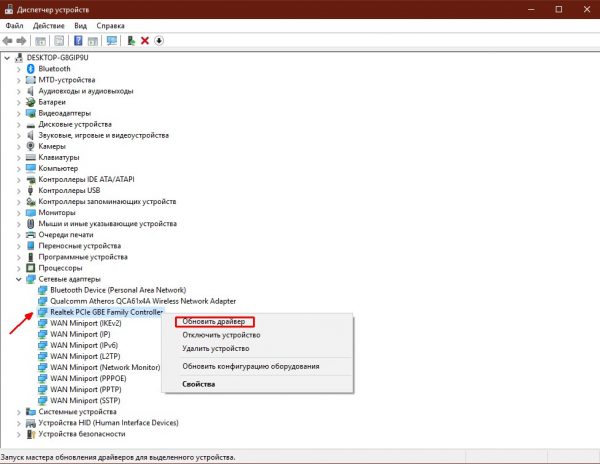600x464 pixels.
Task: Click the Realtek PCIe GBE adapter icon
Action: [x=42, y=312]
